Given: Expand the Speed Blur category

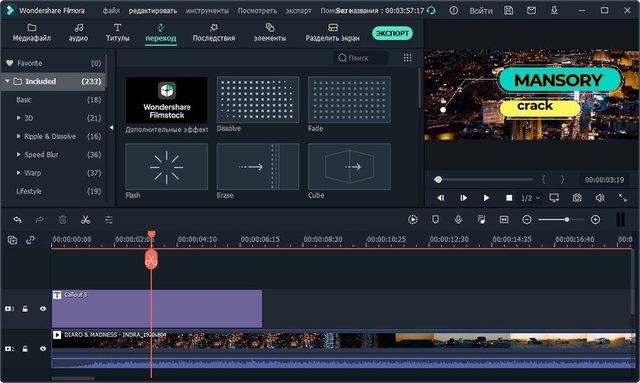Looking at the screenshot, I should (x=18, y=155).
